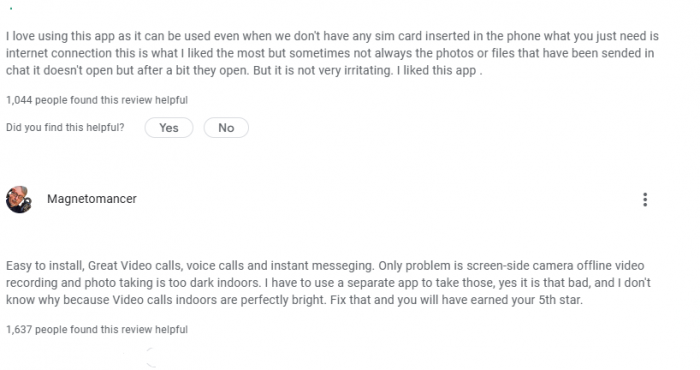The height and width of the screenshot is (370, 700).
Task: Click the '1,044 people found this review helpful' text
Action: point(97,100)
